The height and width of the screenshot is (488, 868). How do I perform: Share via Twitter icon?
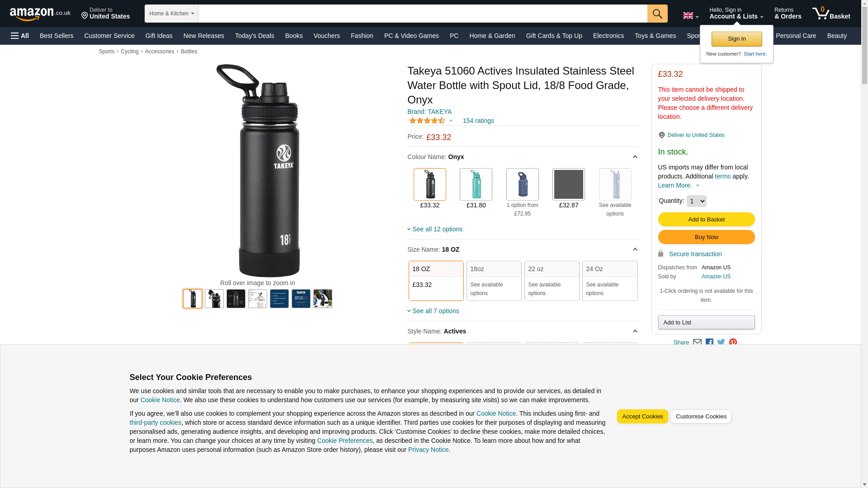tap(721, 343)
